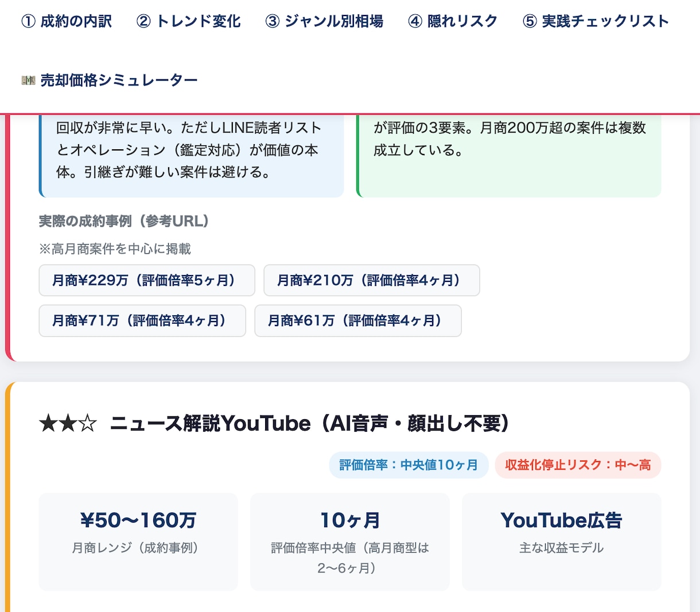This screenshot has width=700, height=612.
Task: Select the ¥50〜160万 monthly revenue card
Action: (138, 541)
